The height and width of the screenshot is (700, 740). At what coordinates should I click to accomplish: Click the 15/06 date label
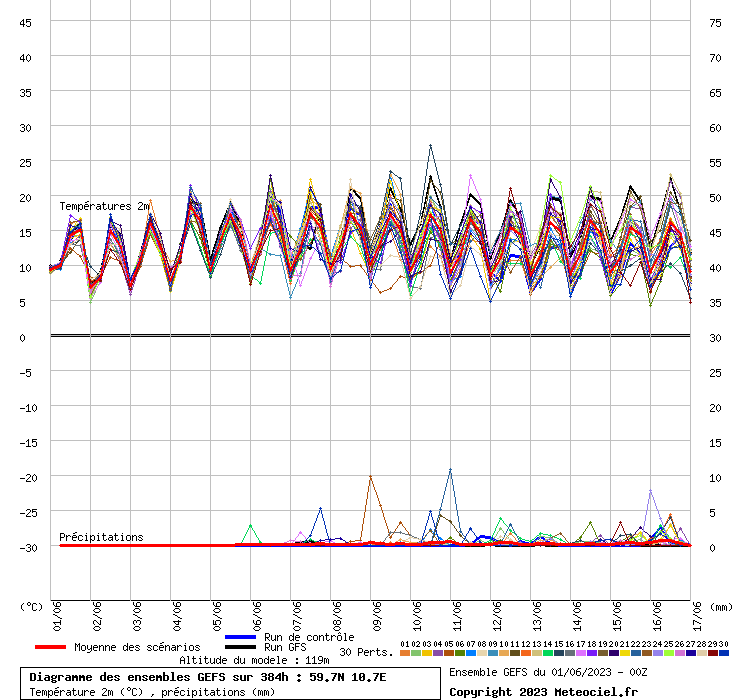617,616
